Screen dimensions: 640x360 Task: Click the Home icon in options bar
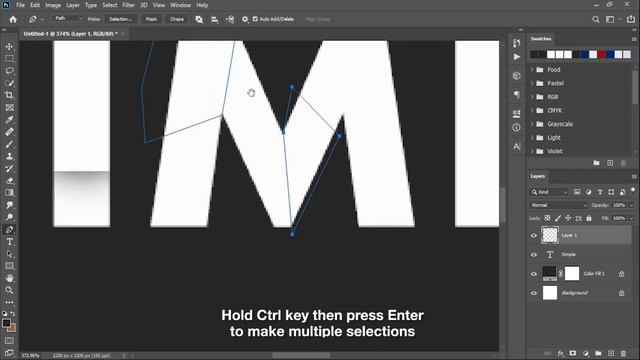(x=13, y=19)
